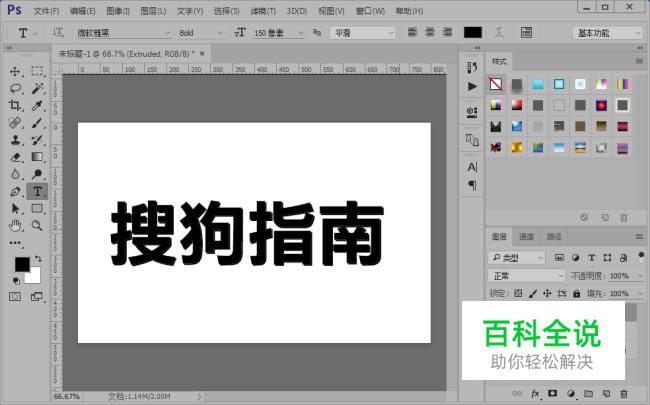Screen dimensions: 650x405
Task: Open the Image menu
Action: coord(118,11)
